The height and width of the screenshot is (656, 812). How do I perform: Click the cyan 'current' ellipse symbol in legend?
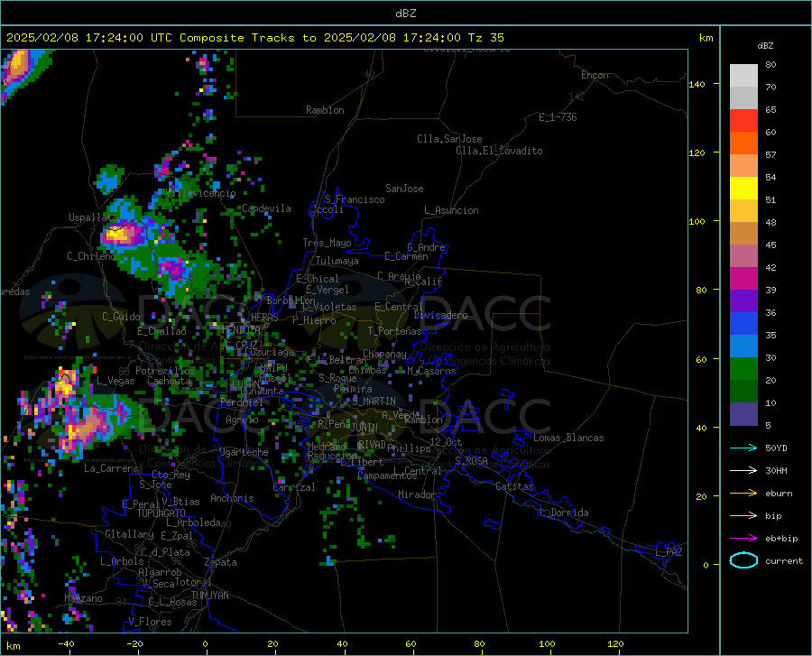point(743,560)
